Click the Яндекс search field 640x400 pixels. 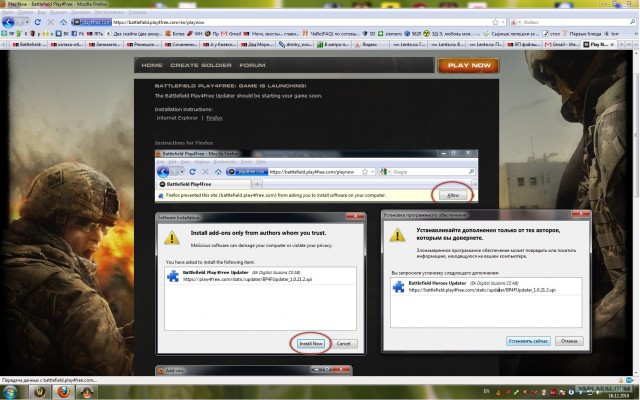pyautogui.click(x=575, y=22)
